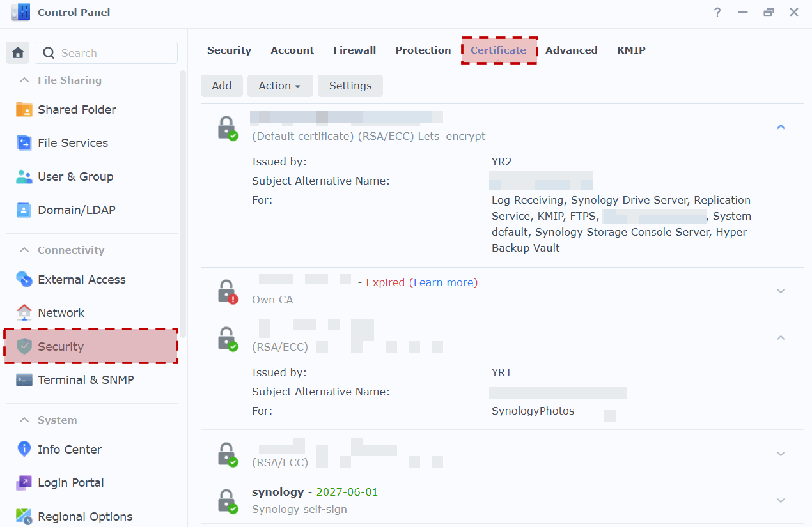Click the Lets_encrypt default certificate lock icon
The width and height of the screenshot is (812, 527).
pyautogui.click(x=227, y=128)
